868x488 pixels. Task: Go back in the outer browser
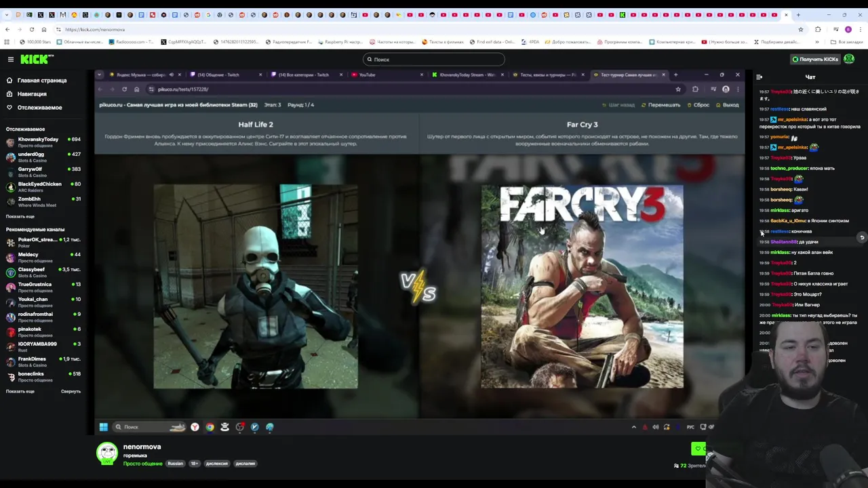[7, 30]
